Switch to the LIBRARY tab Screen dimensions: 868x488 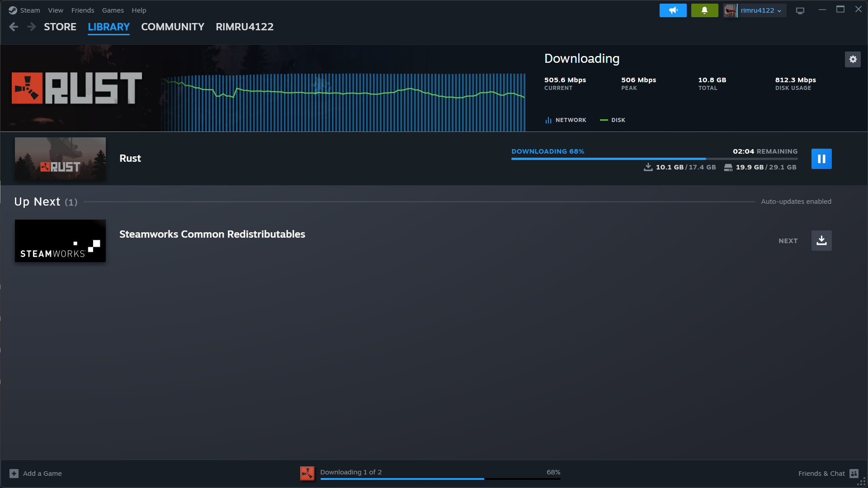pyautogui.click(x=108, y=27)
